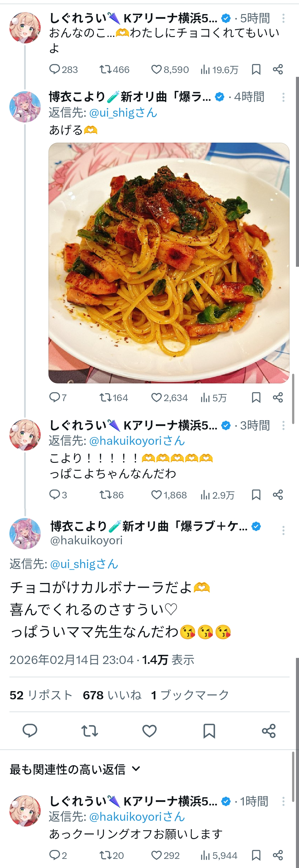Bookmark Koyori's pasta photo tweet

(256, 398)
